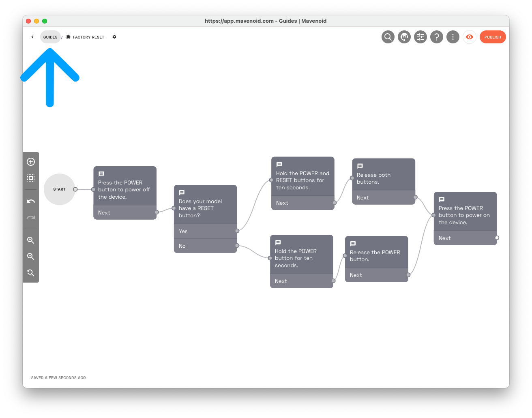Click Next under power on node
Viewport: 532px width, 418px height.
click(x=465, y=238)
